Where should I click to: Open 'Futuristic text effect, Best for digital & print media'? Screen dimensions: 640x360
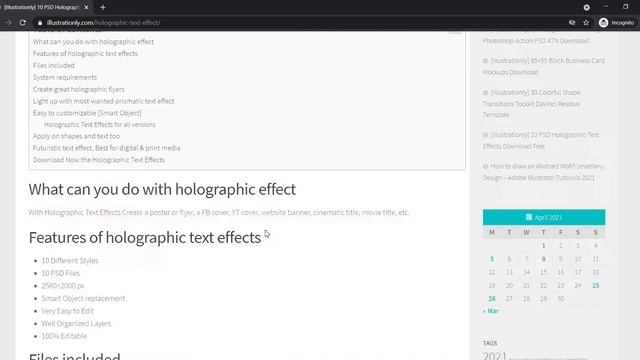click(107, 148)
